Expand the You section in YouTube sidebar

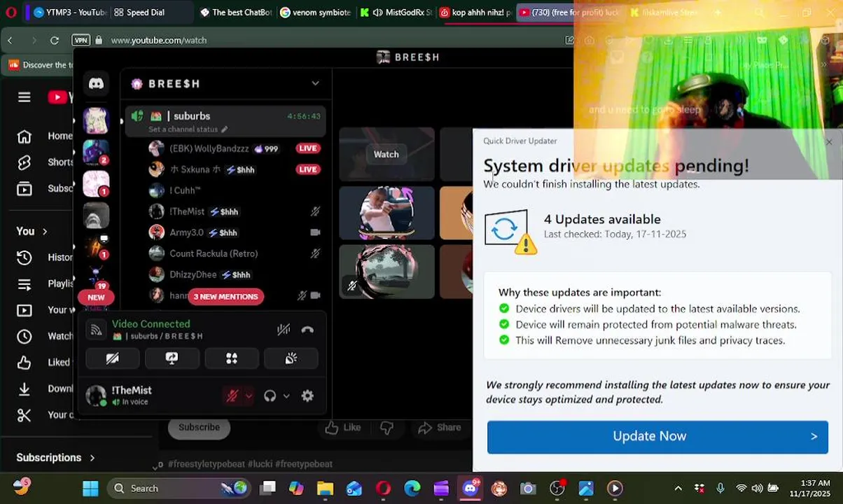(32, 231)
